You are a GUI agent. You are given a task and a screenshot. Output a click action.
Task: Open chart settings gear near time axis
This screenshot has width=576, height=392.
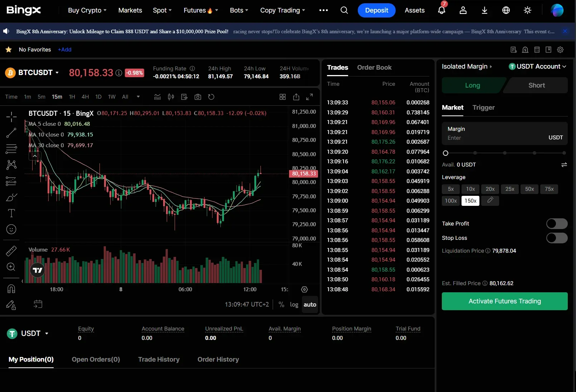click(x=304, y=289)
